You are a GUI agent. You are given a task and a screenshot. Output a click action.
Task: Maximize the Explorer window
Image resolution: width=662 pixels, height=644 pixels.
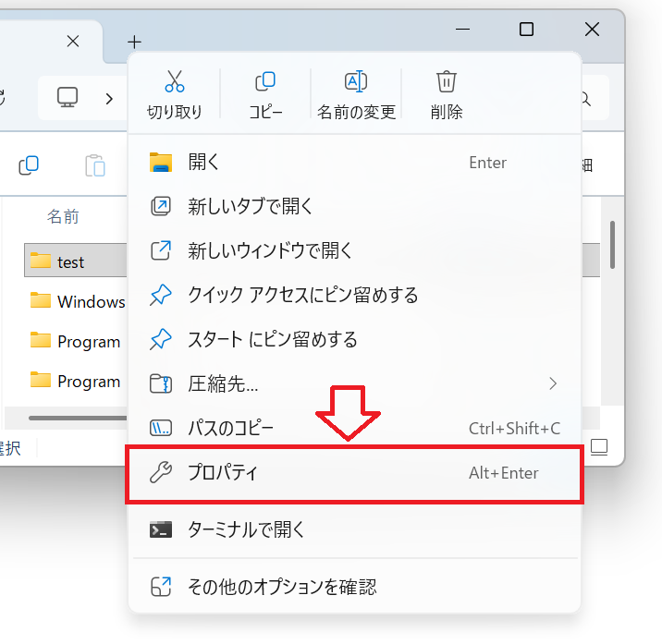click(x=526, y=30)
